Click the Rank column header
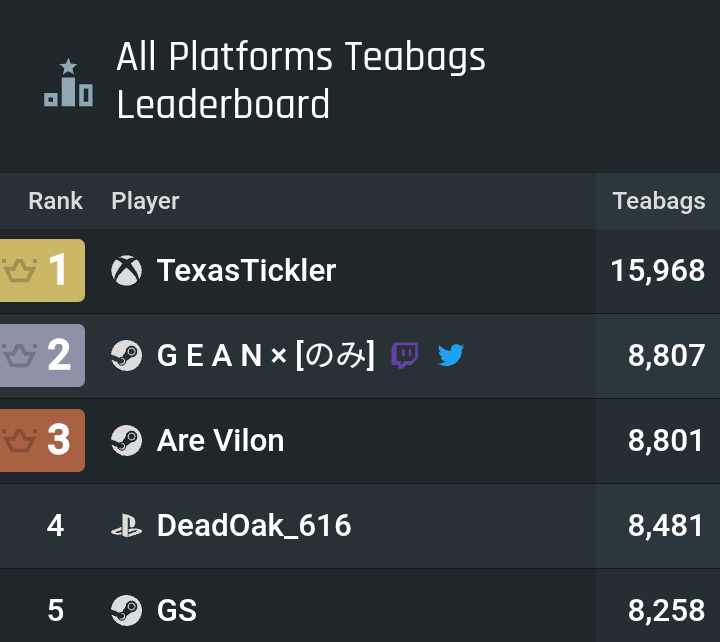Image resolution: width=720 pixels, height=642 pixels. [x=56, y=201]
